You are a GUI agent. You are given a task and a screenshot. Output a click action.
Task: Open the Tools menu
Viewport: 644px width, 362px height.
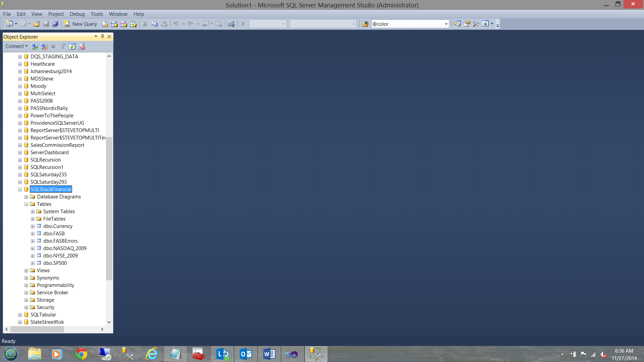(97, 14)
